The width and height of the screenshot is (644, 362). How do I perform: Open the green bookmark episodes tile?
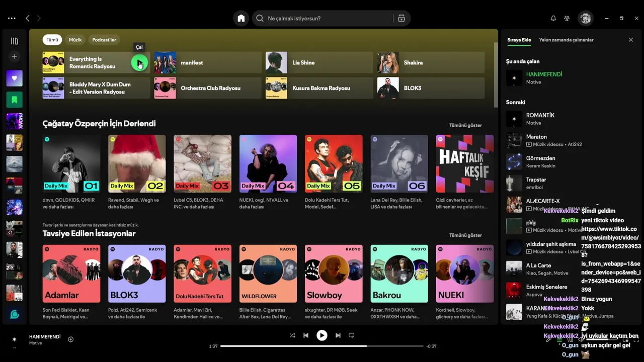tap(14, 100)
